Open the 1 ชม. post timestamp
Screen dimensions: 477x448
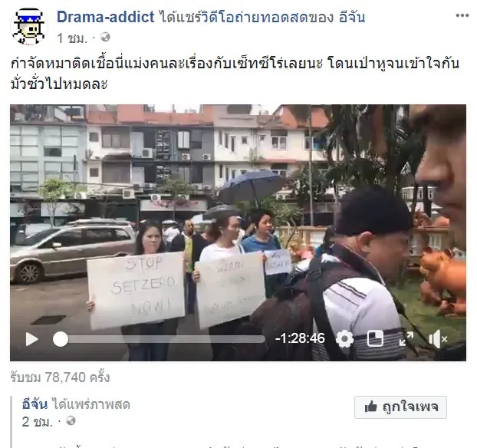[72, 38]
